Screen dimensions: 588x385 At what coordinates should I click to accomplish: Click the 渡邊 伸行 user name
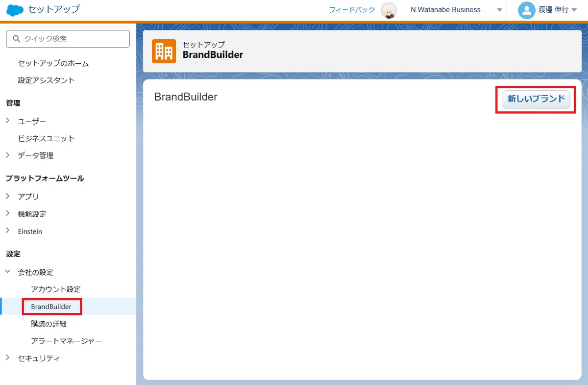pyautogui.click(x=554, y=10)
